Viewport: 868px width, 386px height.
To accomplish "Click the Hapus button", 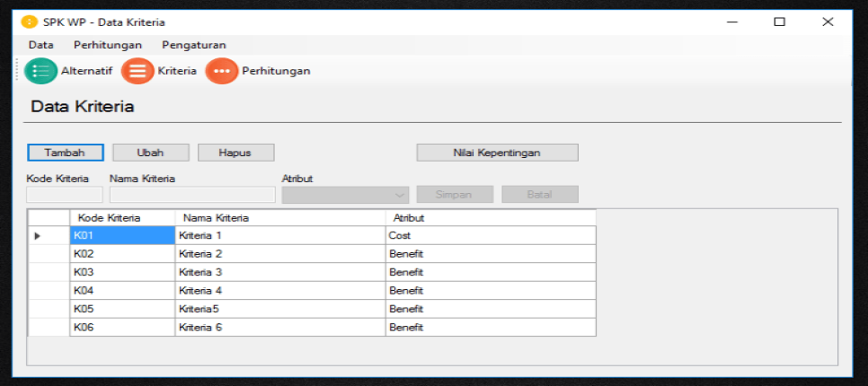I will click(235, 153).
